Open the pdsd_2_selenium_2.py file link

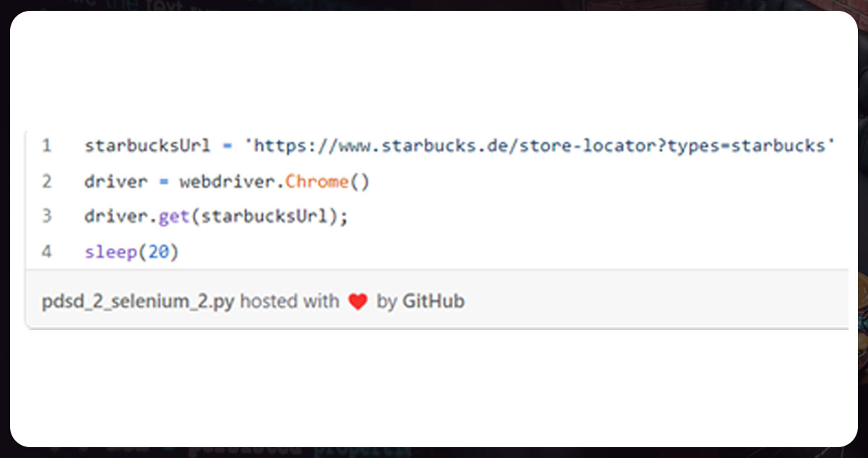pyautogui.click(x=138, y=301)
